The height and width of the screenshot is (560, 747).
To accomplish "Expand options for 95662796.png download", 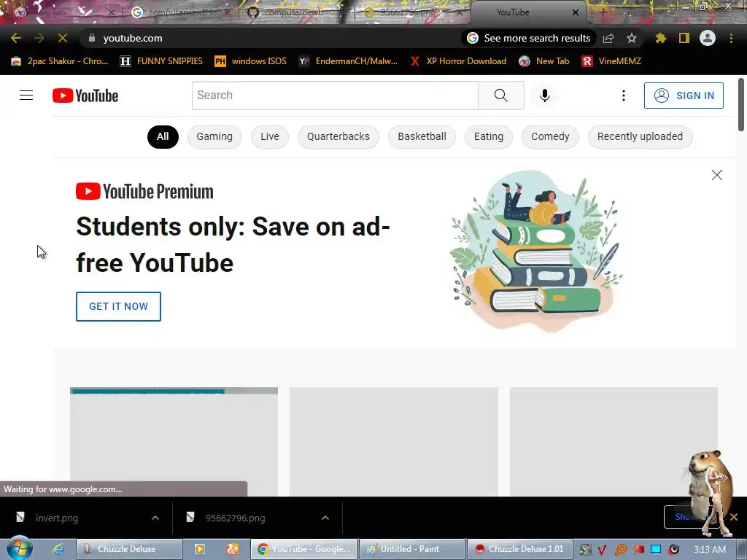I will (x=325, y=518).
